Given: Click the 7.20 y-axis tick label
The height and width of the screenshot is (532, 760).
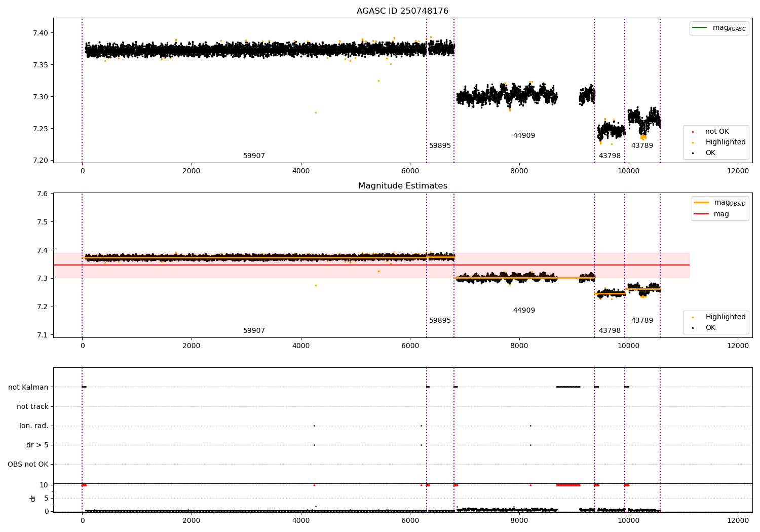Looking at the screenshot, I should [x=40, y=161].
